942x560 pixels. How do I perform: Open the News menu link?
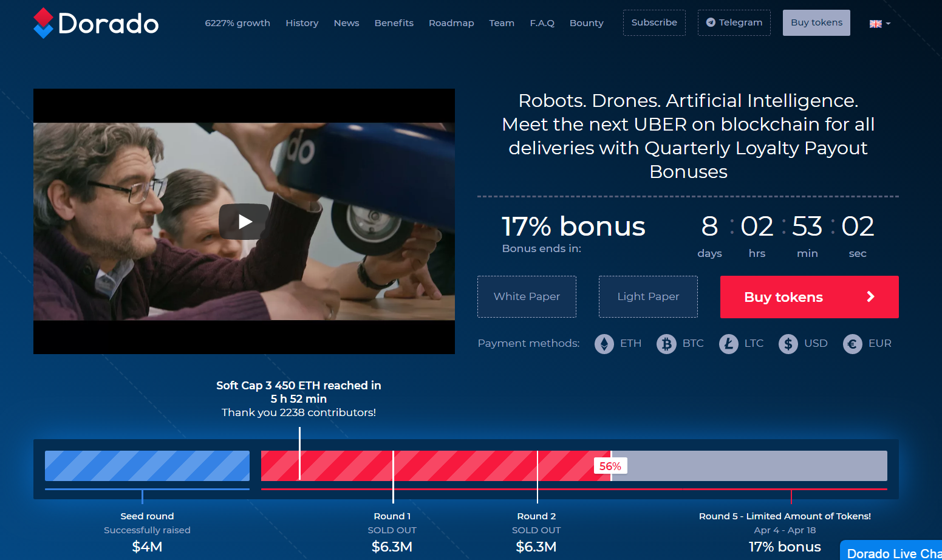click(346, 23)
